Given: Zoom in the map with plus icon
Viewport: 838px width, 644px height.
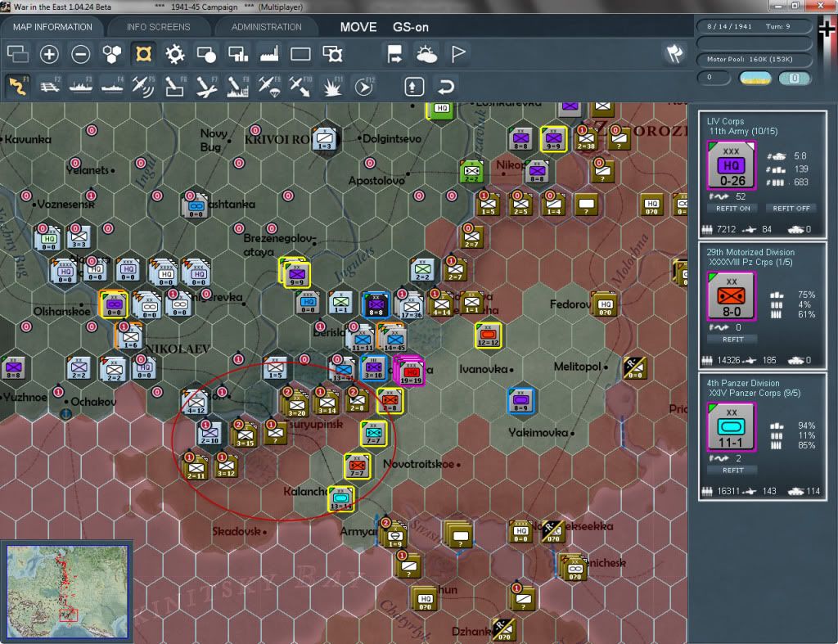Looking at the screenshot, I should coord(49,54).
